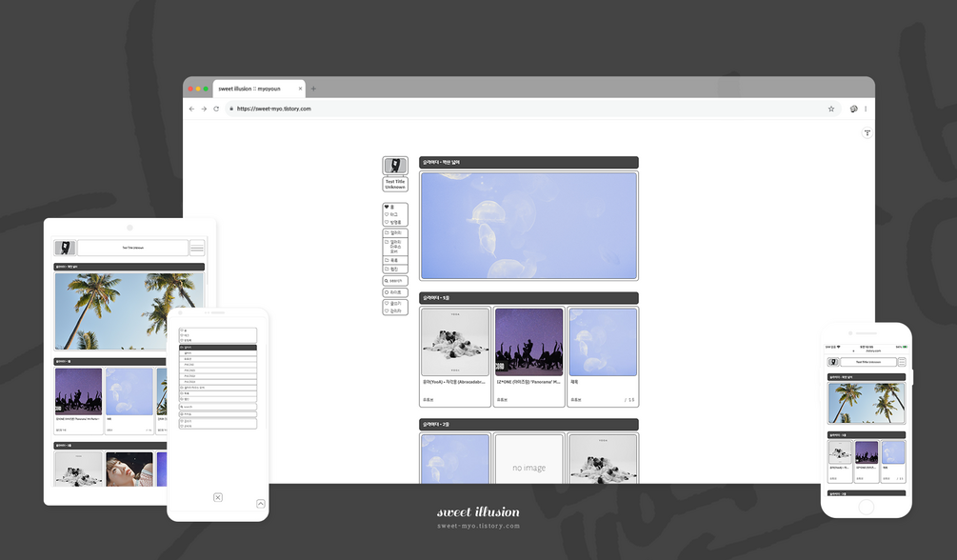The image size is (957, 560).
Task: Select the third heart item in sidebar menu
Action: tap(395, 222)
